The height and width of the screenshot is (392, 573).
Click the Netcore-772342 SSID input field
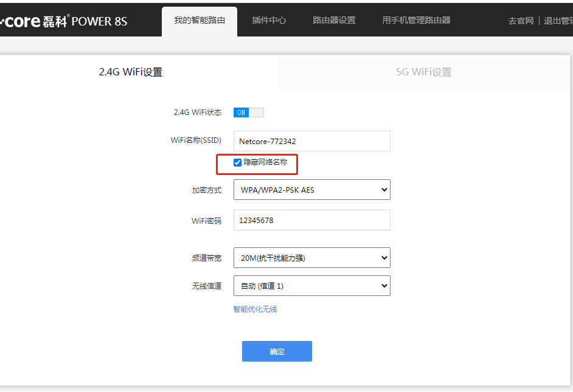[x=311, y=140]
